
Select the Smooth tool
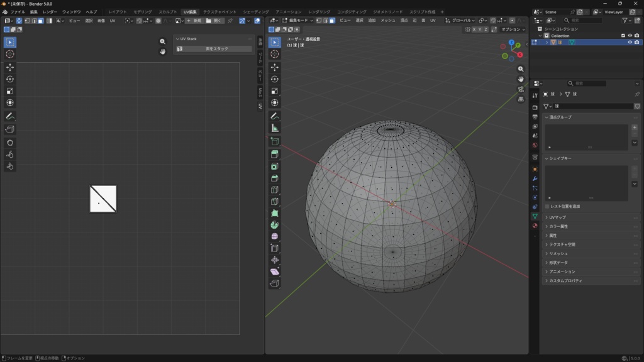275,236
